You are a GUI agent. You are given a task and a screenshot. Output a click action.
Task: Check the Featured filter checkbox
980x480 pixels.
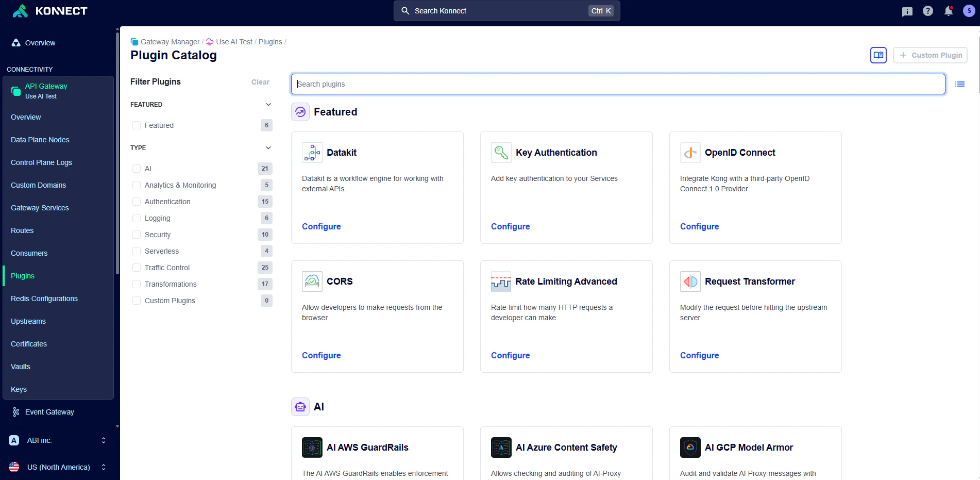point(137,125)
